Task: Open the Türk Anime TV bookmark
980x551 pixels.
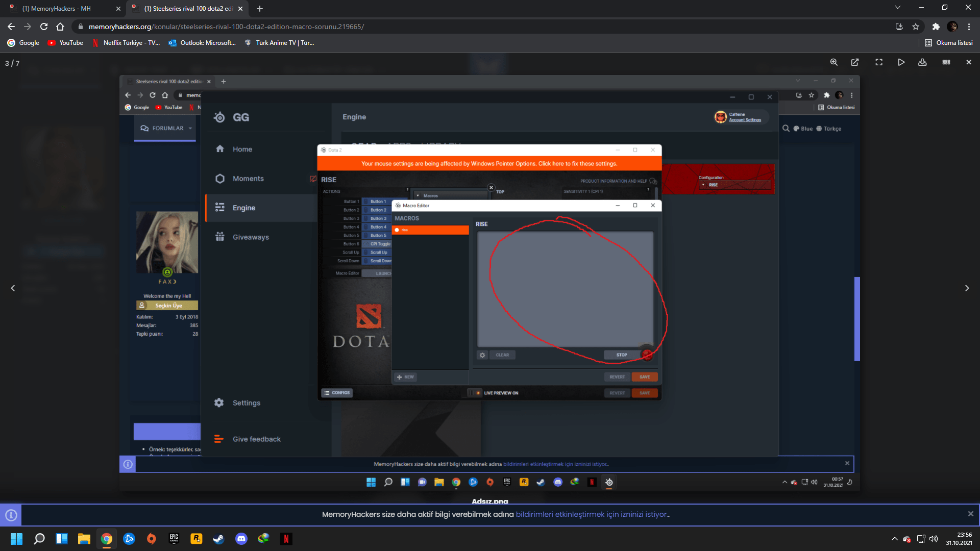Action: (x=279, y=43)
